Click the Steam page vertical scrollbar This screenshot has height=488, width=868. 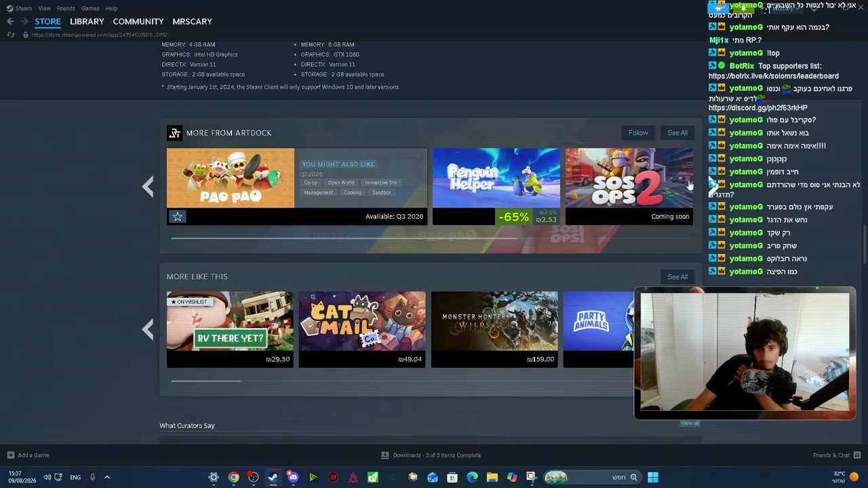point(864,244)
